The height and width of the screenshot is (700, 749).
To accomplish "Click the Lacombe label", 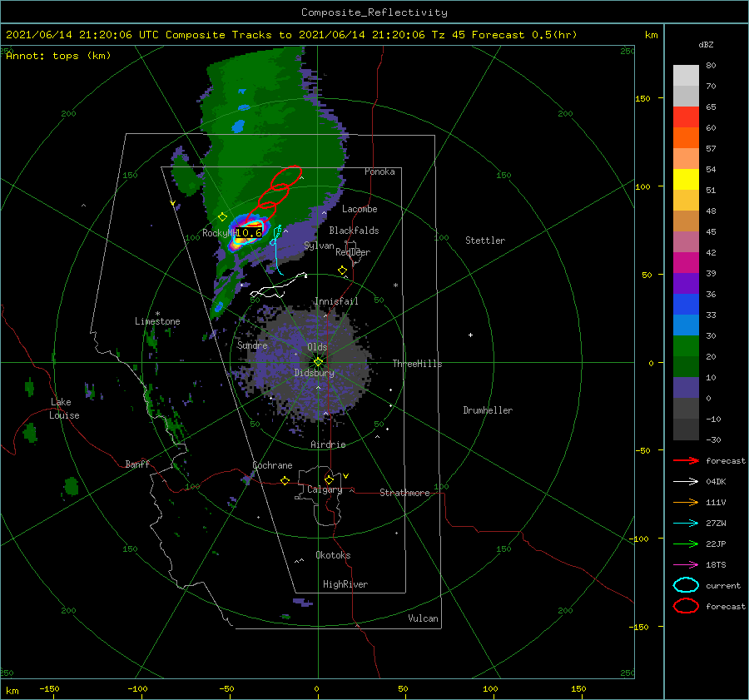I will pos(360,209).
